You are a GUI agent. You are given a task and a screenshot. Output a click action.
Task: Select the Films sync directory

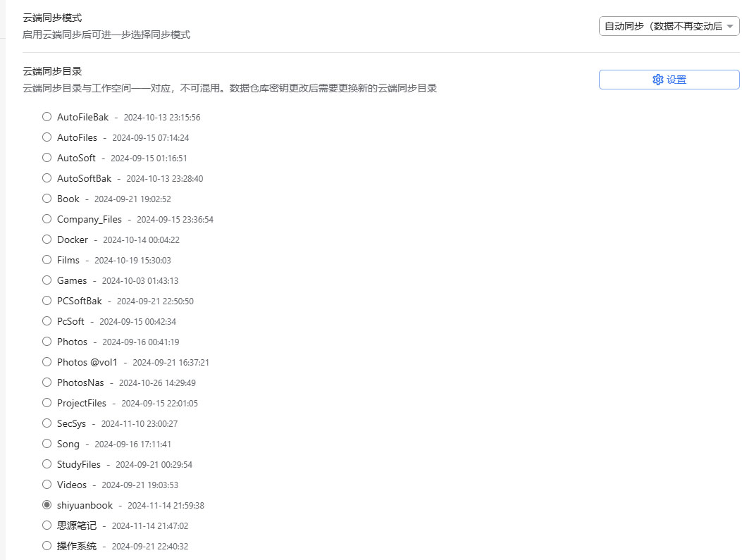point(47,259)
